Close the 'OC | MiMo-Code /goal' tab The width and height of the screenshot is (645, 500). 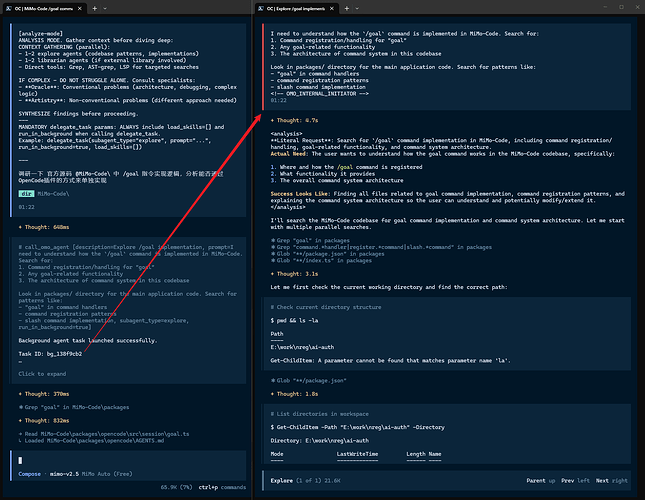[80, 8]
